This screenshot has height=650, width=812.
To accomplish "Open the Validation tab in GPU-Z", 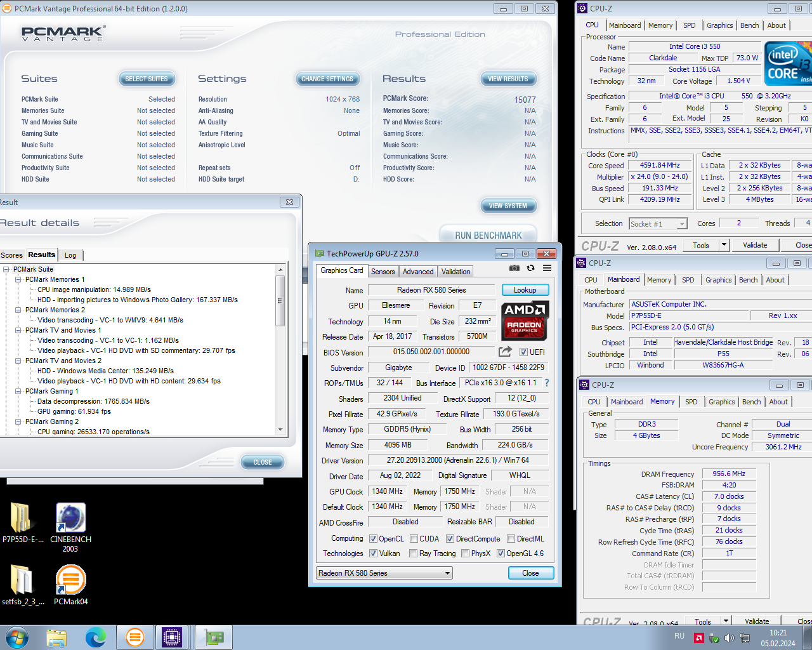I will click(456, 272).
